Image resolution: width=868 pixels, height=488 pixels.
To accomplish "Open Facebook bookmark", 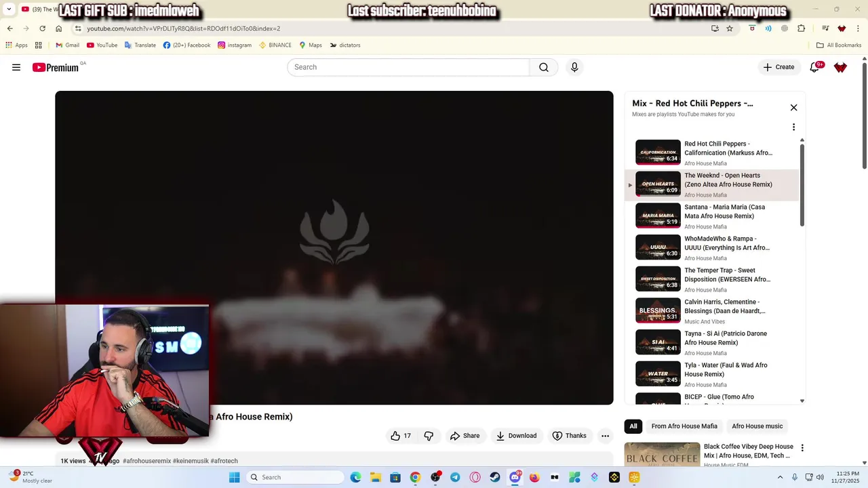I will pos(186,45).
